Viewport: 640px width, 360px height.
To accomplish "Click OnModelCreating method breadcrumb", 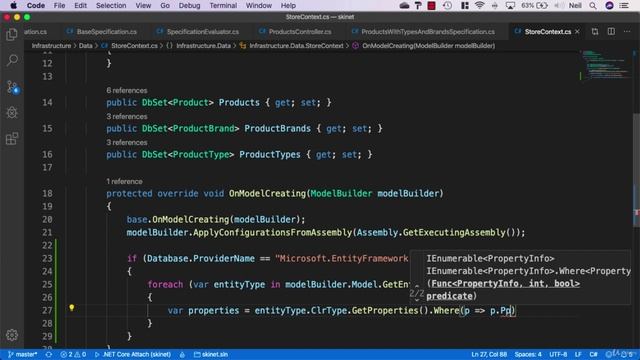I will [x=429, y=46].
